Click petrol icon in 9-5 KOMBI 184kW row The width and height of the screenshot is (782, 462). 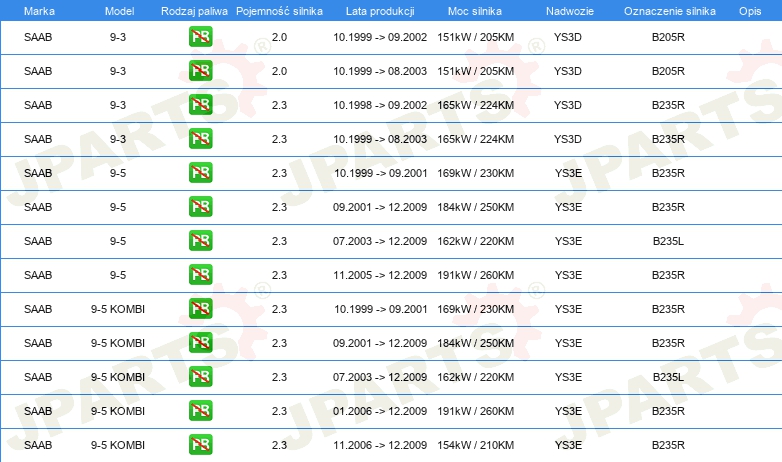coord(200,342)
